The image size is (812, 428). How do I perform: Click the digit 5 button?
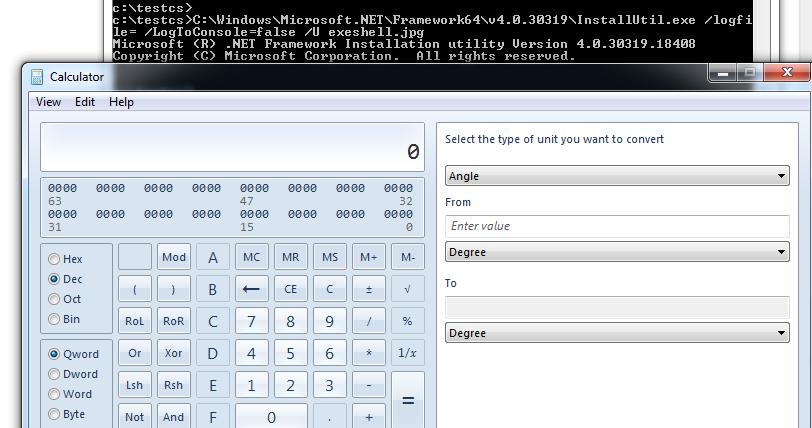pyautogui.click(x=291, y=353)
